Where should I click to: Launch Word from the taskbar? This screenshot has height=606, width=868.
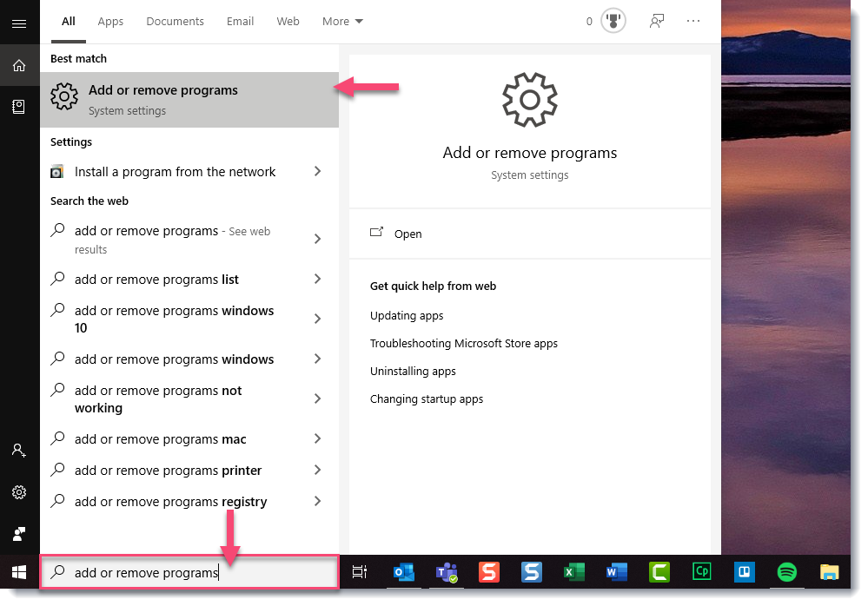point(617,572)
